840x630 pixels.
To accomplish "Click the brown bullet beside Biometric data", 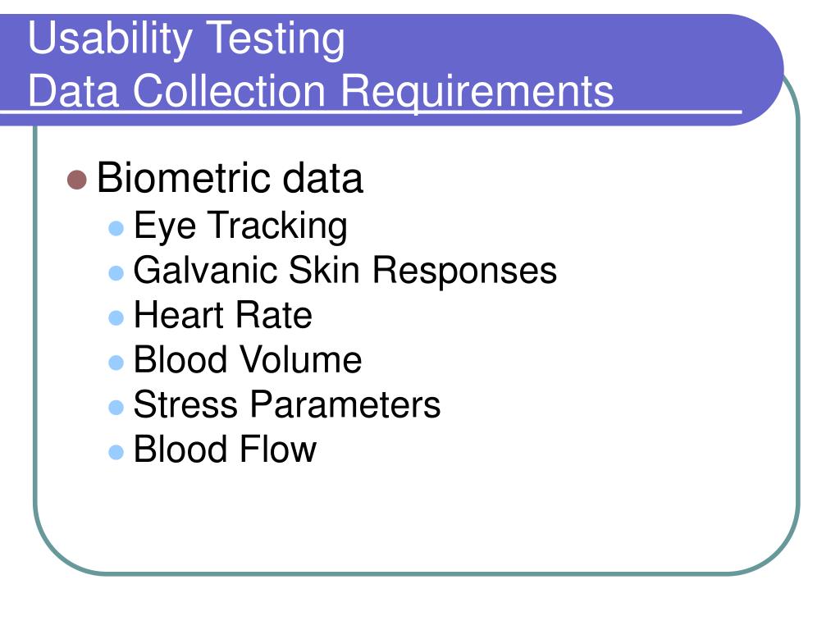I will point(77,180).
